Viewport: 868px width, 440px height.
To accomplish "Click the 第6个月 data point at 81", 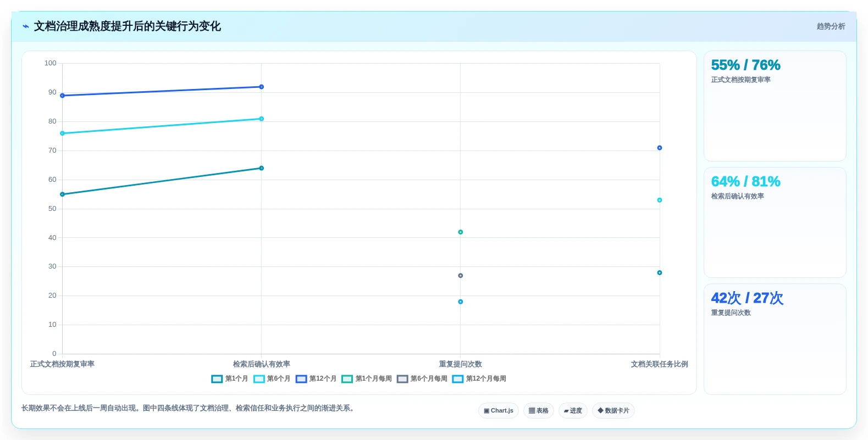I will tap(262, 119).
